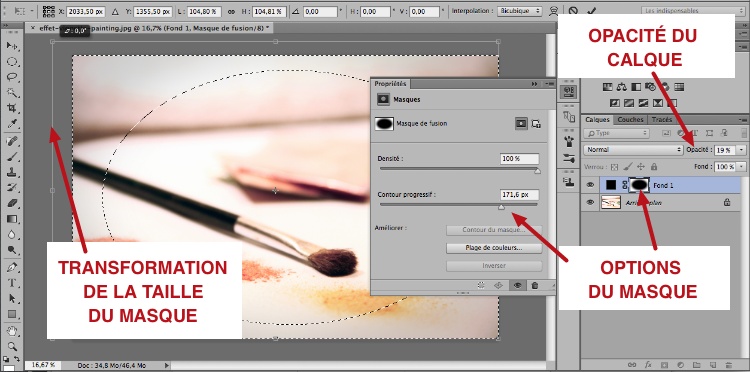
Task: Commit the transformation with checkmark
Action: [592, 11]
